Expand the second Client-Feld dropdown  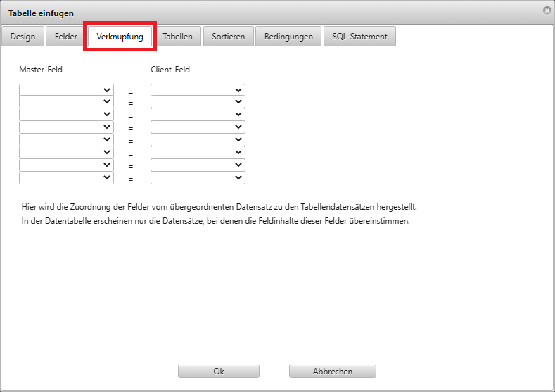198,102
